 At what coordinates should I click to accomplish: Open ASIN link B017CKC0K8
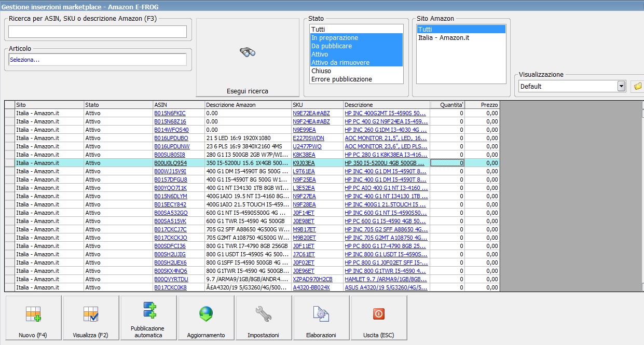point(170,287)
